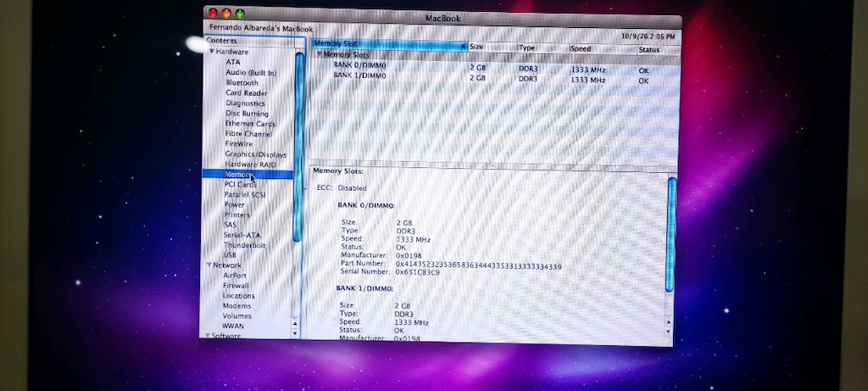Select Printers in sidebar
Screen dimensions: 868x391
click(x=237, y=215)
